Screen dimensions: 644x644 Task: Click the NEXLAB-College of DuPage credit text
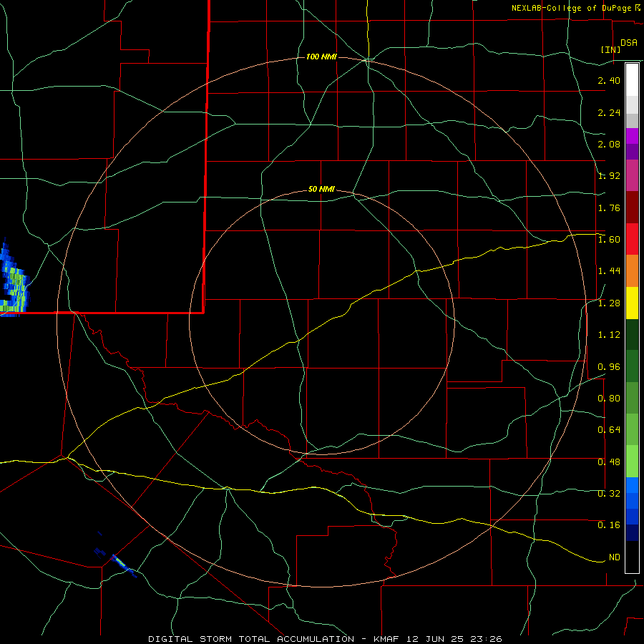click(x=571, y=8)
